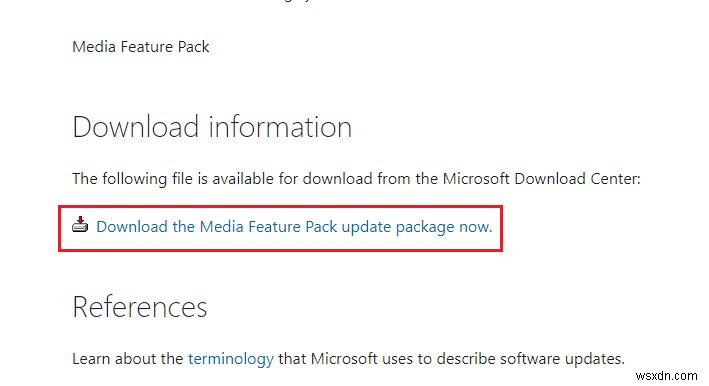The image size is (709, 386).
Task: Click the red arrow on the download icon
Action: 80,220
